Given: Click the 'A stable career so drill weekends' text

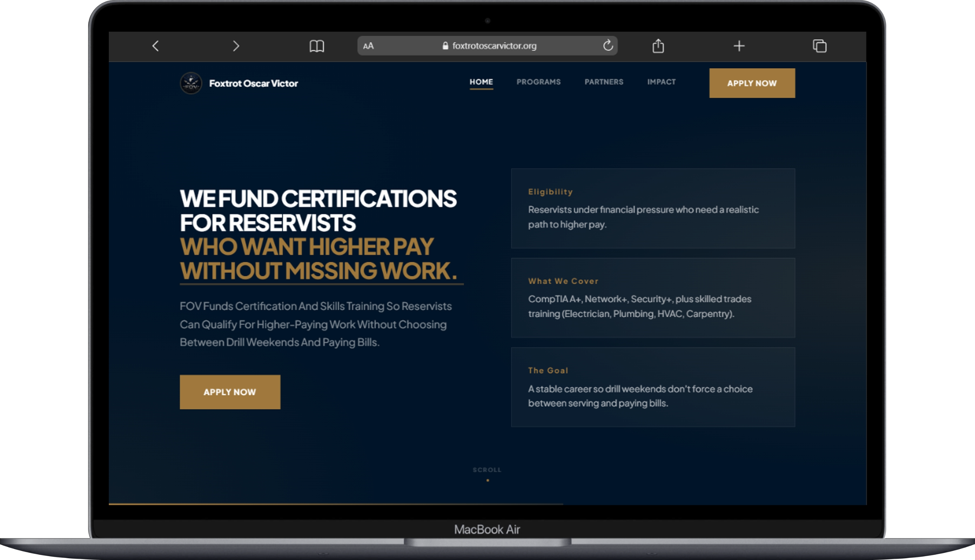Looking at the screenshot, I should pyautogui.click(x=640, y=396).
